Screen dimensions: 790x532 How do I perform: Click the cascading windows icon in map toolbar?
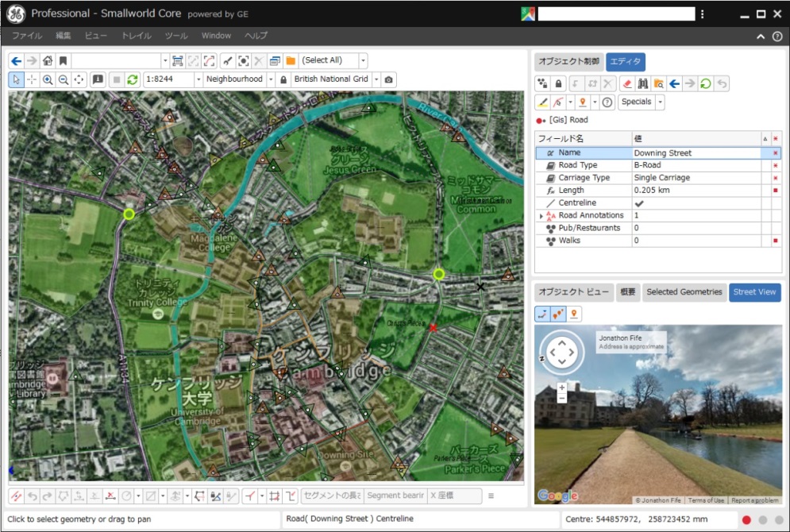coord(275,61)
